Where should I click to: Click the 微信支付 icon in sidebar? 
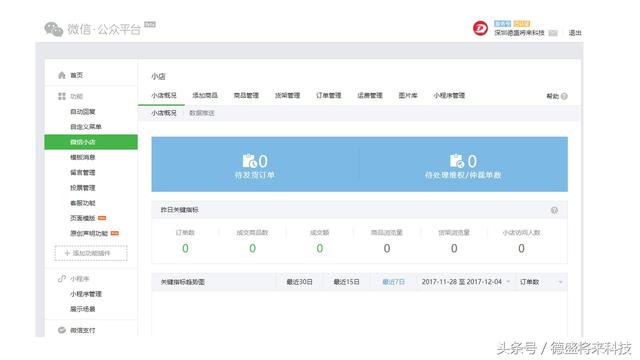[62, 330]
